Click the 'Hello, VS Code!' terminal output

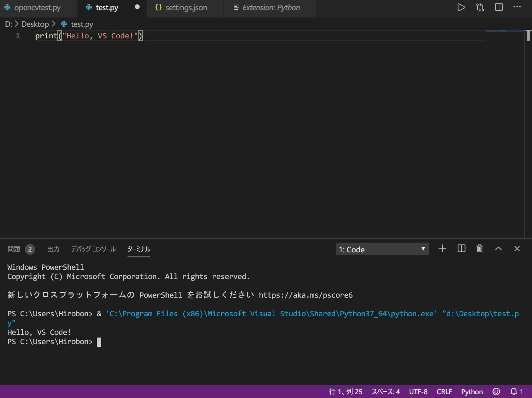click(x=39, y=332)
